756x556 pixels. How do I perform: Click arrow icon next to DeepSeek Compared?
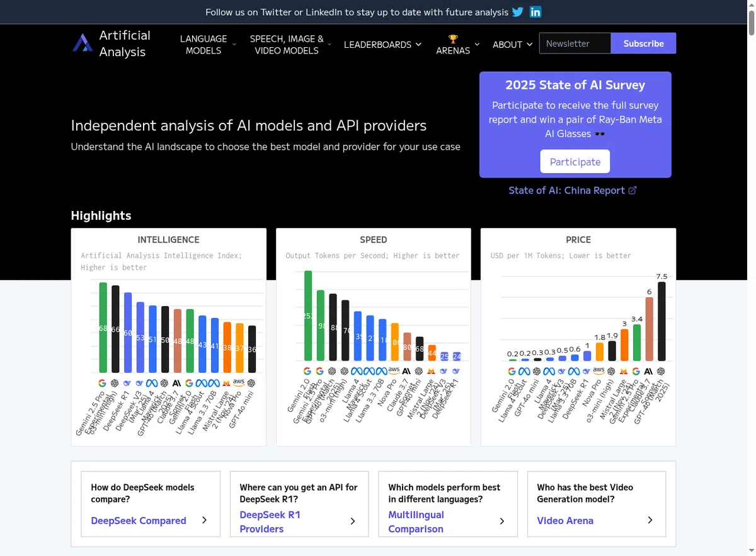click(204, 520)
